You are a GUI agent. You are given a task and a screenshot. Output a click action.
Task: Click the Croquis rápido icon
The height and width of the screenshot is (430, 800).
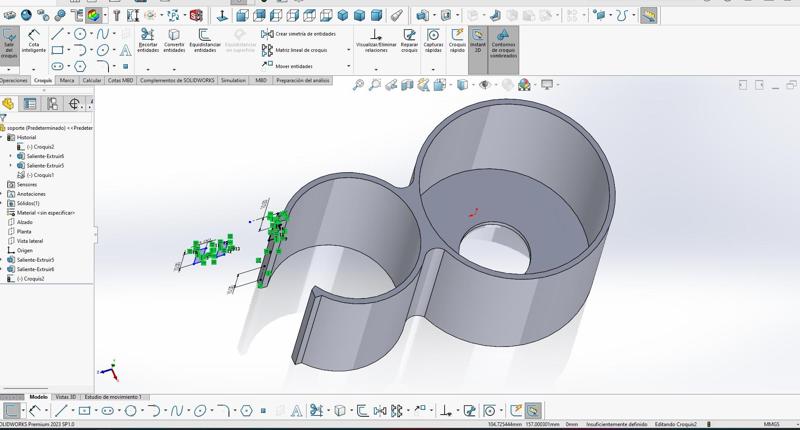tap(457, 40)
